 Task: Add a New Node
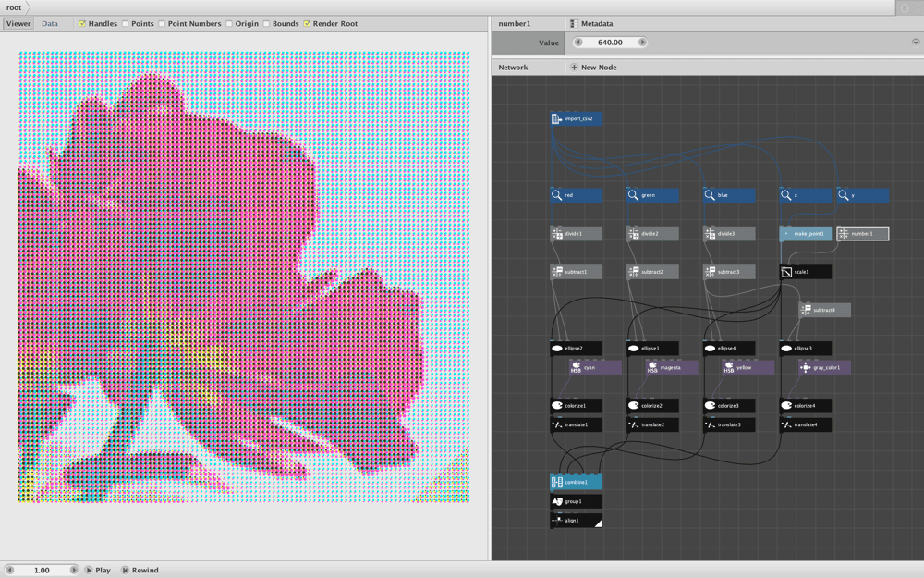coord(593,68)
